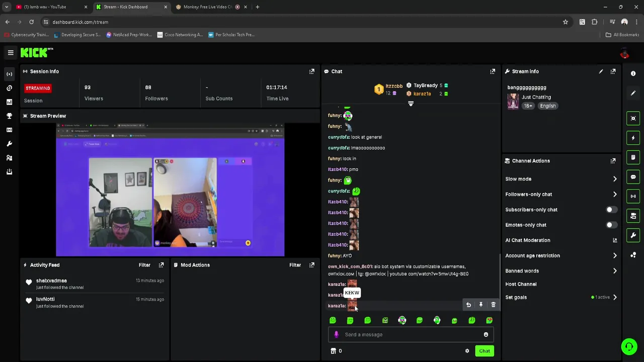Open the trophy achievements icon in sidebar
This screenshot has height=362, width=644.
9,116
